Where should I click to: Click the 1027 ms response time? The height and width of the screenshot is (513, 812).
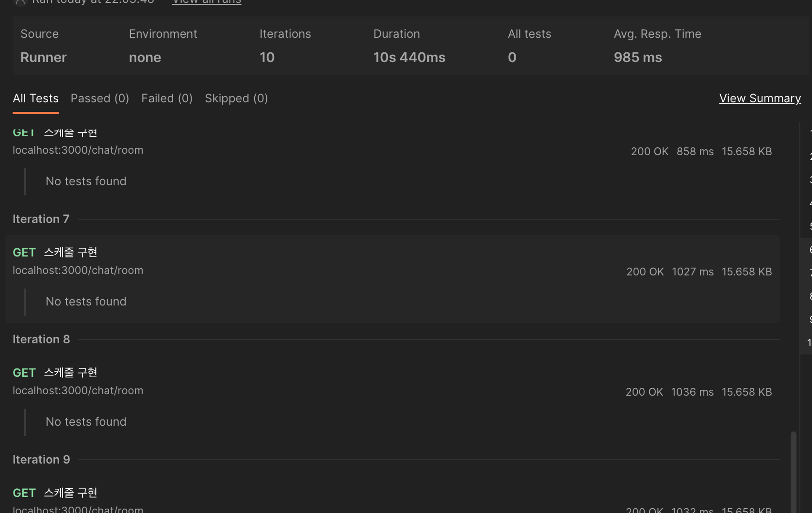pyautogui.click(x=693, y=272)
